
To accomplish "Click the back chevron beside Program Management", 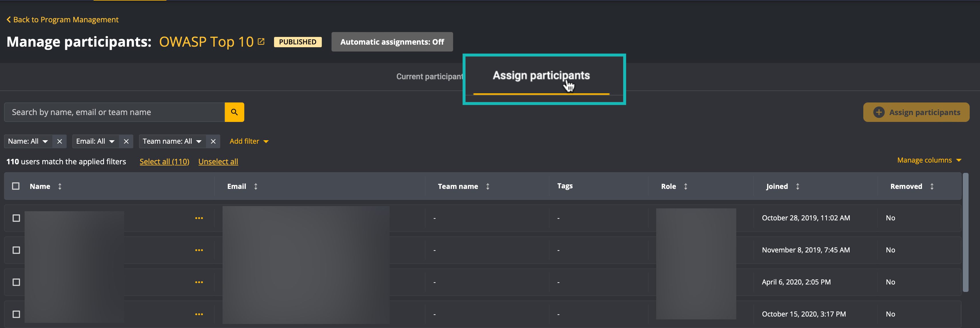I will click(8, 19).
